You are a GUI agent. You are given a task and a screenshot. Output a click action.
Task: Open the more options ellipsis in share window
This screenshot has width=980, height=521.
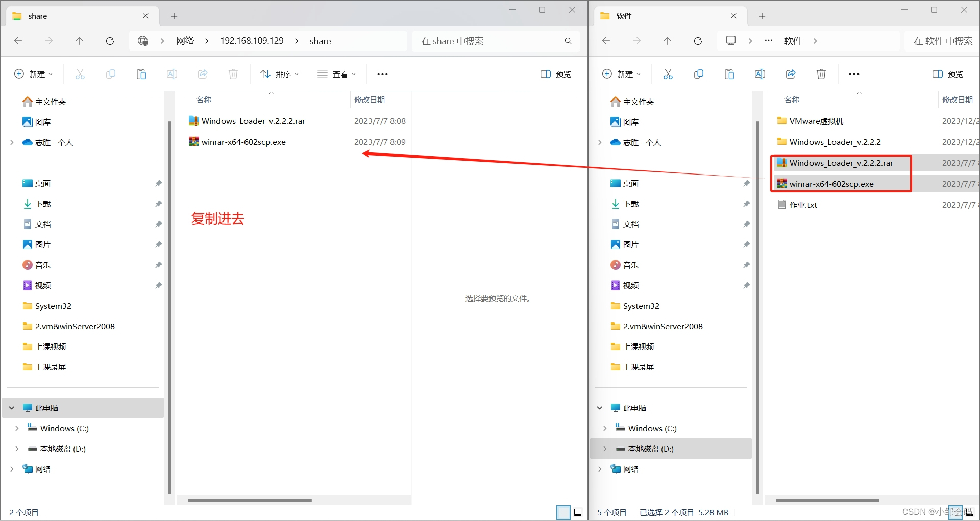tap(382, 74)
